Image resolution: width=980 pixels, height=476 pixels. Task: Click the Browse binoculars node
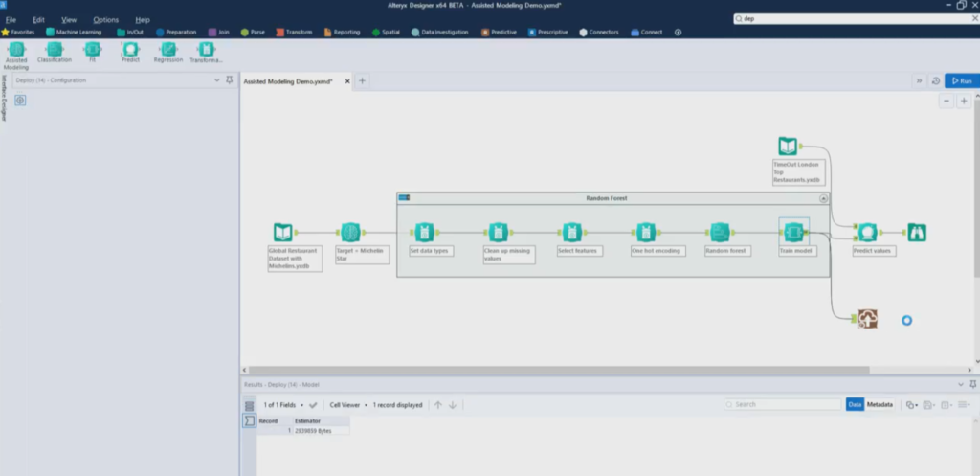tap(917, 233)
